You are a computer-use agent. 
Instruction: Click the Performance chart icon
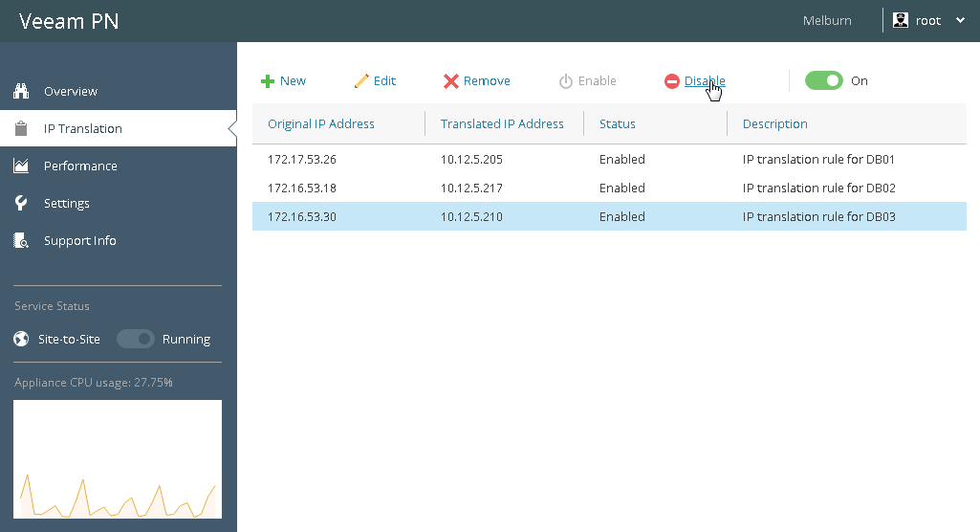click(21, 166)
